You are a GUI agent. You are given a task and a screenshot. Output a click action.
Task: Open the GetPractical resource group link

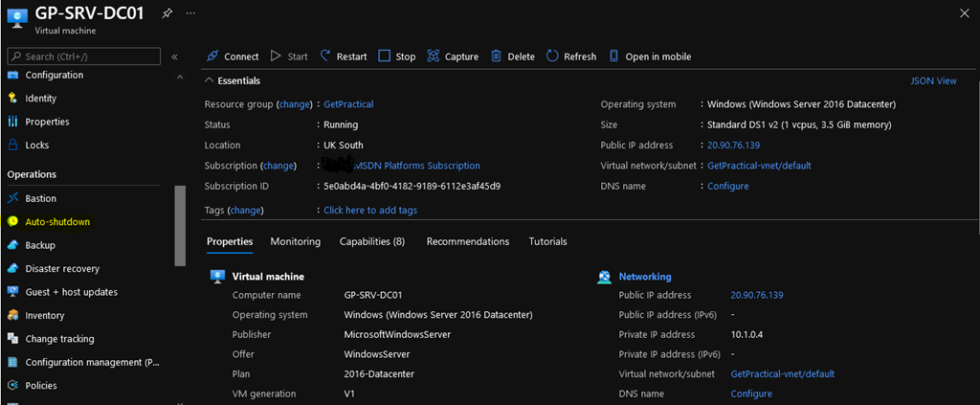coord(348,104)
